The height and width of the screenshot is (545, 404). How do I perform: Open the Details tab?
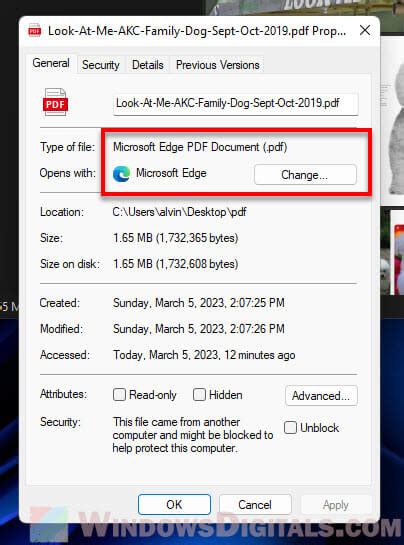pyautogui.click(x=148, y=65)
